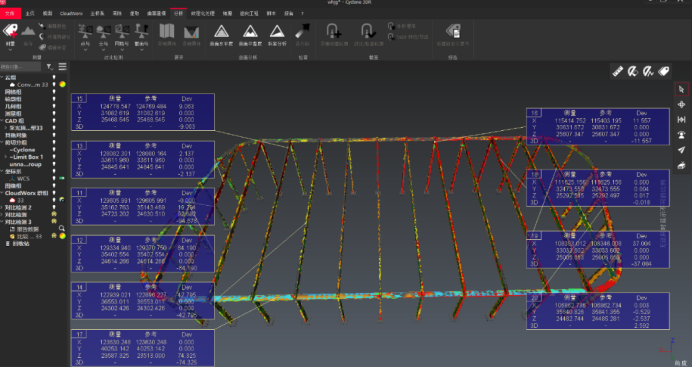
Task: Click the fit-width arrows icon on right bar
Action: [681, 120]
